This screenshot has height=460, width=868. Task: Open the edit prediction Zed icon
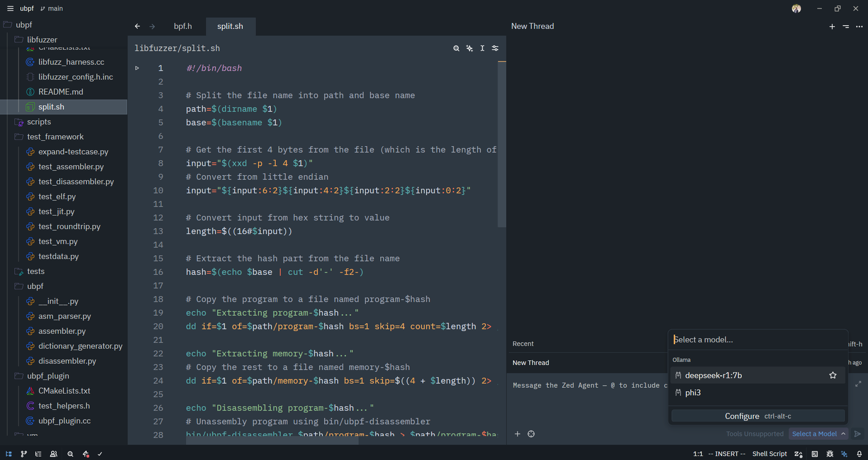[799, 454]
